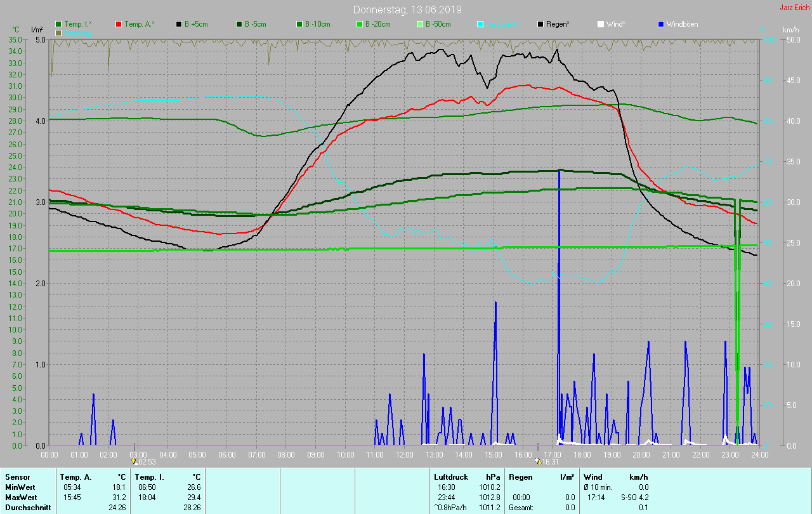Click the 35.0 label on temperature axis
Screen dimensions: 812x514
(15, 39)
